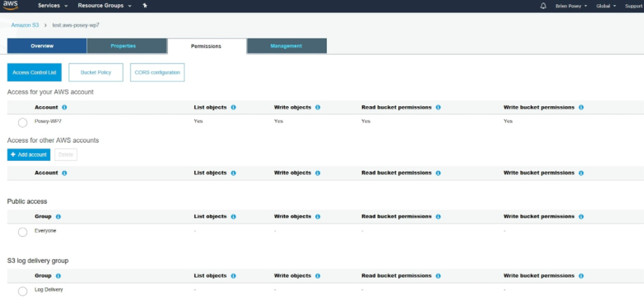Switch to the Properties tab
Screen dimensions: 644x304
[x=127, y=46]
